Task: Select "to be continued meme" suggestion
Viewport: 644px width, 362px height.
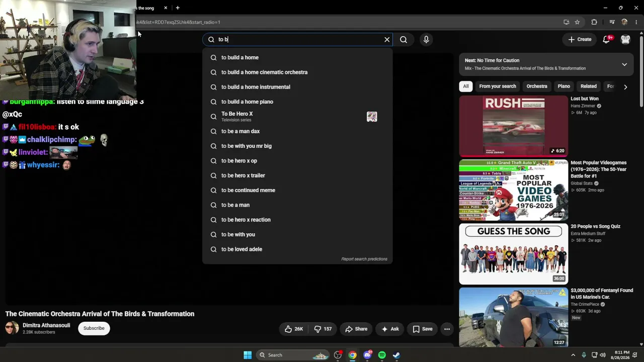Action: click(297, 190)
